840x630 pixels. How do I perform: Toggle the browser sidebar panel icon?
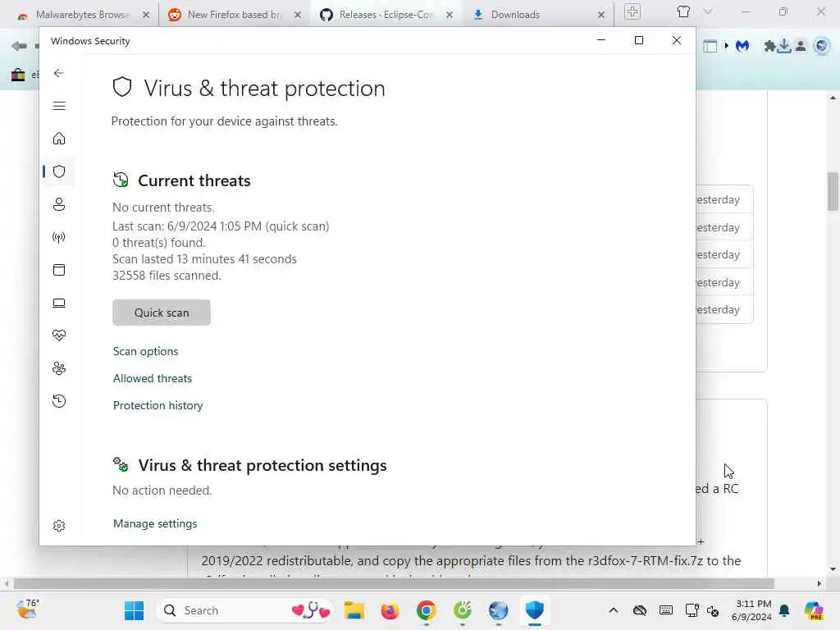(x=710, y=47)
